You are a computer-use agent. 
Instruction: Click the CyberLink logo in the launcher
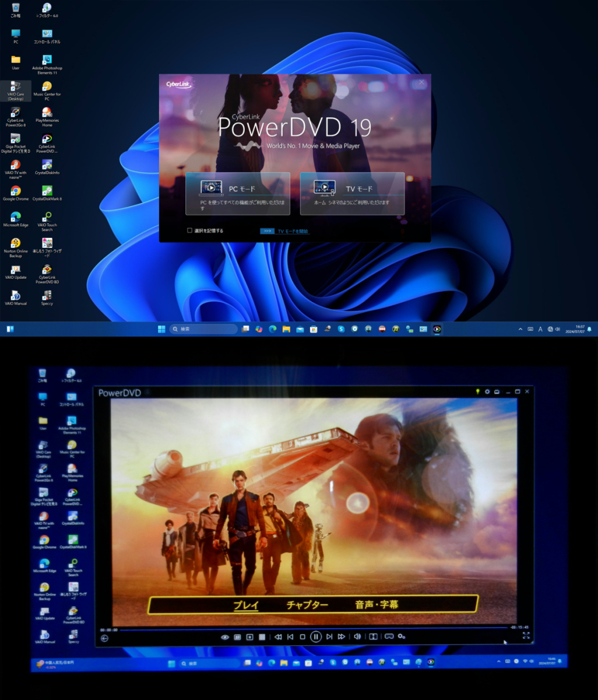[178, 85]
